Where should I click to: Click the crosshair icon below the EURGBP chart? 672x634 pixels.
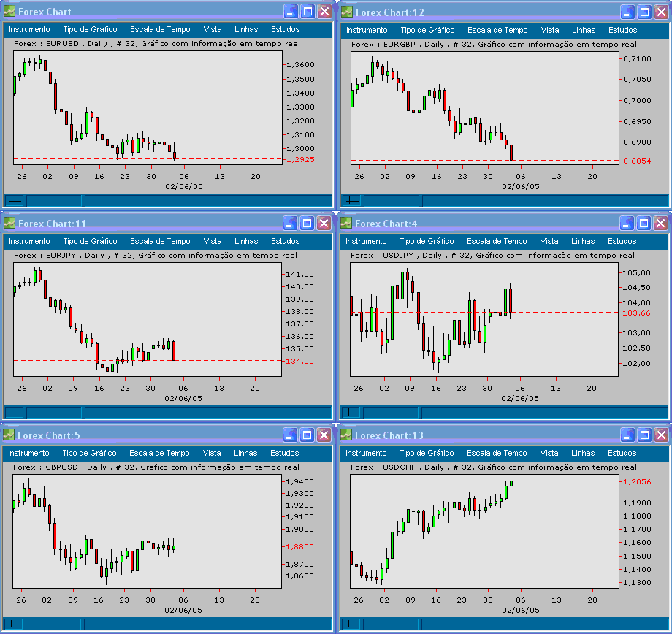click(351, 199)
